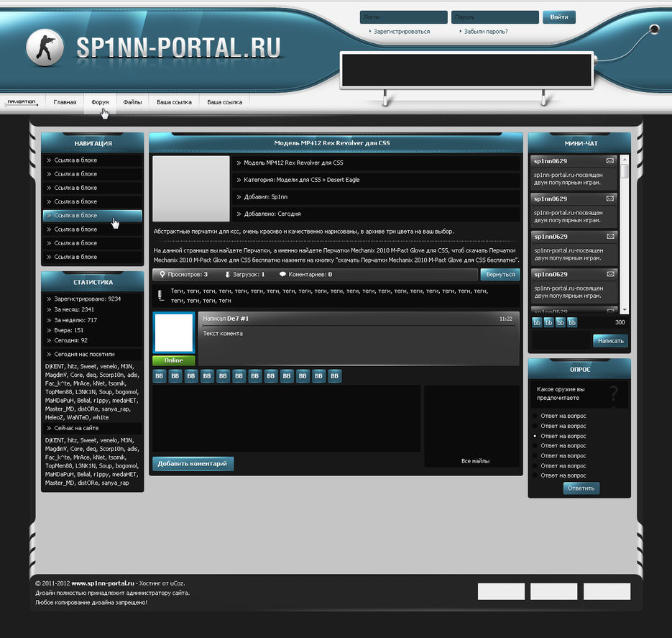Click into the large comment text area
The image size is (672, 638).
pos(286,419)
